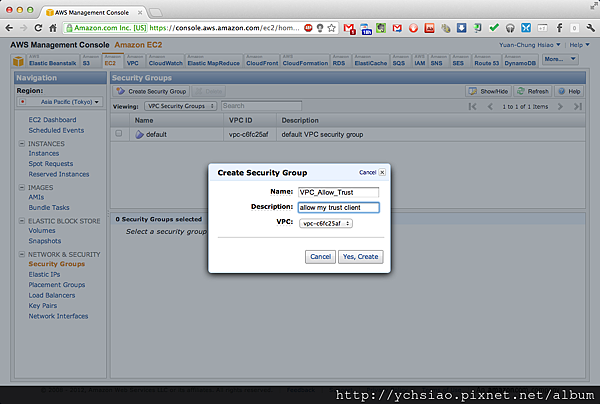
Task: Click the Facebook extension icon
Action: [559, 28]
